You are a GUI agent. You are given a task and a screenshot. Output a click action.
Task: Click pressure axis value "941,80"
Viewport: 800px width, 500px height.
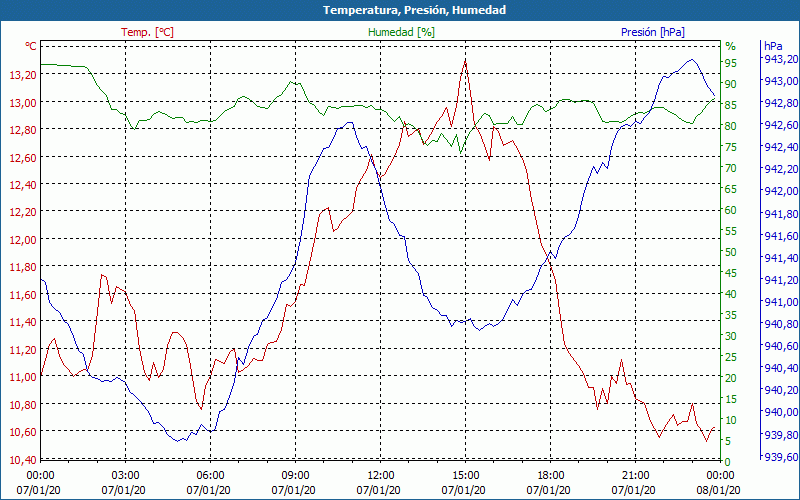pos(782,214)
